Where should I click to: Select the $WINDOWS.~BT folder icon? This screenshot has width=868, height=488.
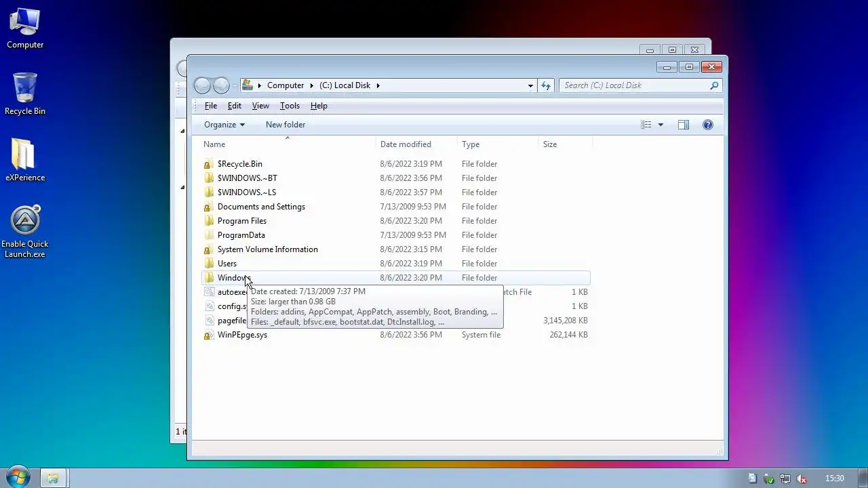click(x=209, y=178)
